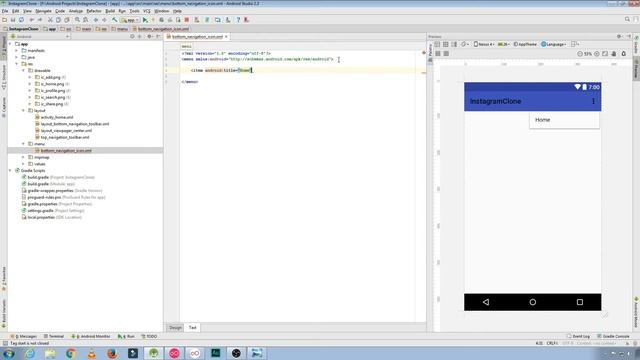Collapse the drawable folder in tree
Screen dimensions: 640x360
(23, 71)
